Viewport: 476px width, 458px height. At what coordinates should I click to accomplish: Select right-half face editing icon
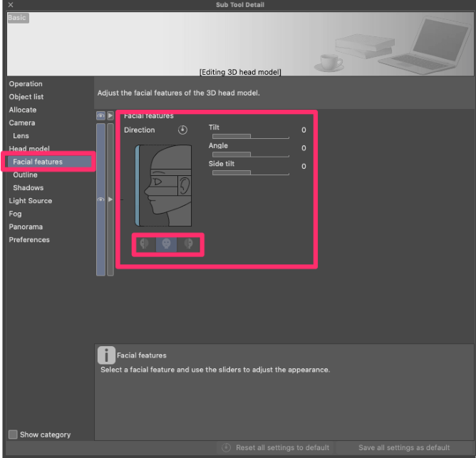coord(189,244)
